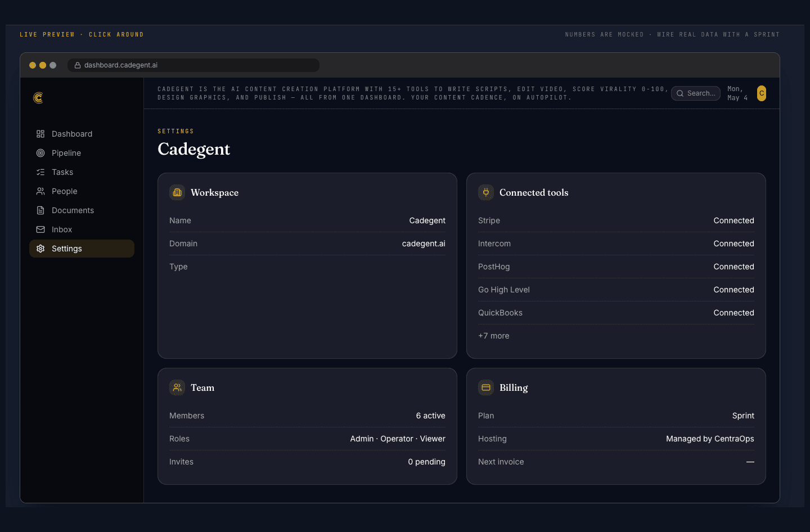This screenshot has width=810, height=532.
Task: Click the Cadegent logo icon in sidebar
Action: click(x=38, y=98)
